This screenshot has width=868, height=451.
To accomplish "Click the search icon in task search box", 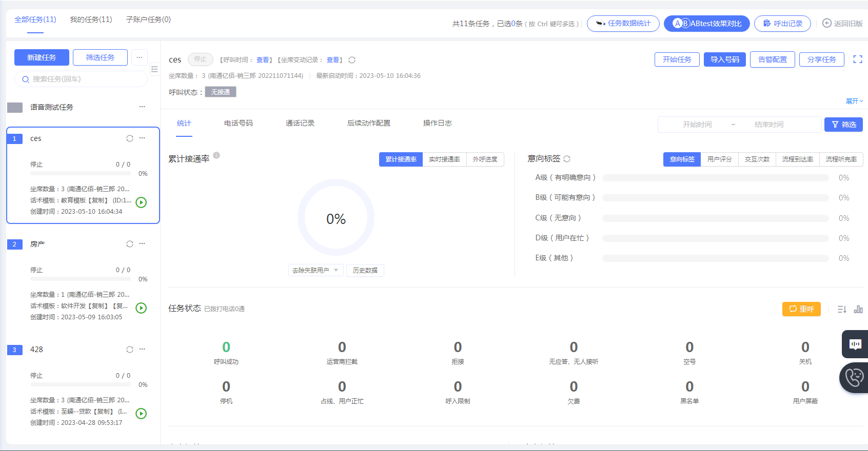I will click(x=25, y=79).
